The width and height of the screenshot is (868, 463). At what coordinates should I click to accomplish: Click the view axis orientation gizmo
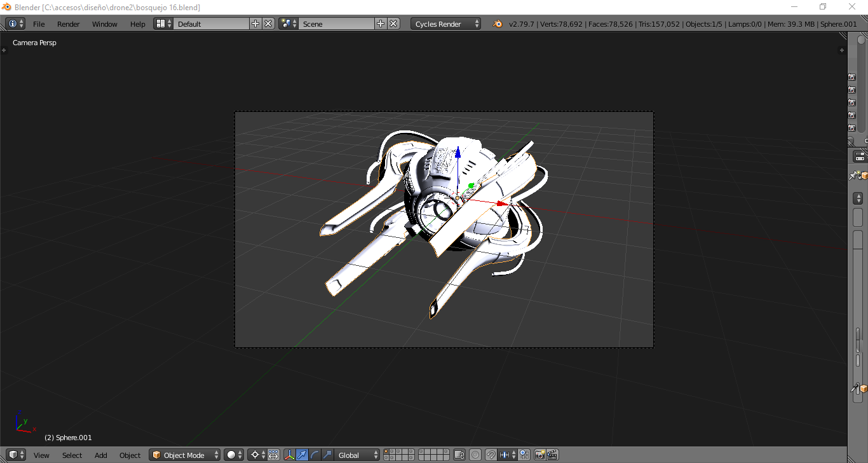pos(24,422)
